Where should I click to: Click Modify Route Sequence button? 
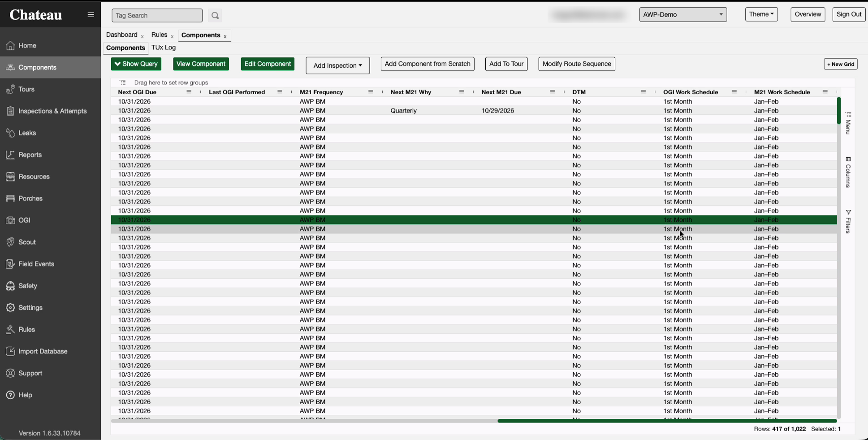pos(577,64)
